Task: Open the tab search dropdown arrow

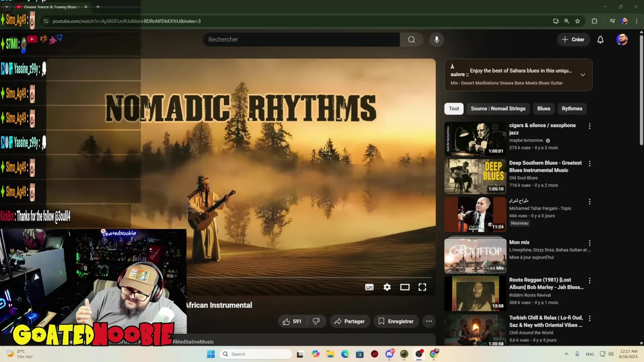Action: tap(7, 7)
